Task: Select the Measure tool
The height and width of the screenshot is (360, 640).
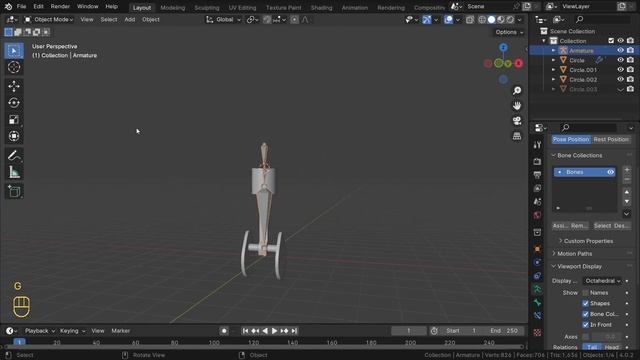Action: click(x=14, y=172)
